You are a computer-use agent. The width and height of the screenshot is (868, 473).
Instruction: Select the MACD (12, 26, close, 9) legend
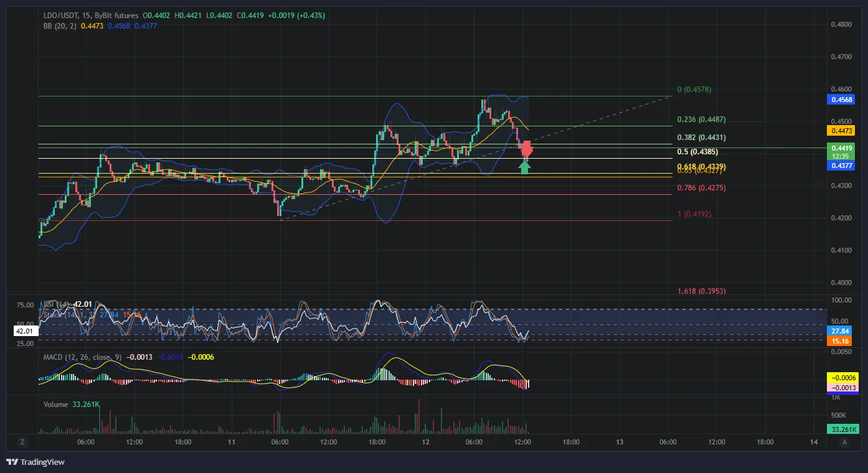[83, 357]
